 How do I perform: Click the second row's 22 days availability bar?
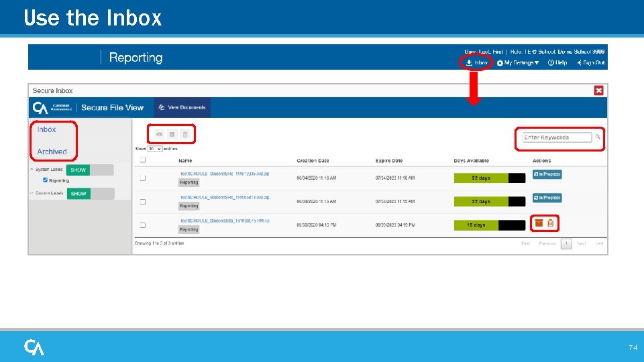490,202
